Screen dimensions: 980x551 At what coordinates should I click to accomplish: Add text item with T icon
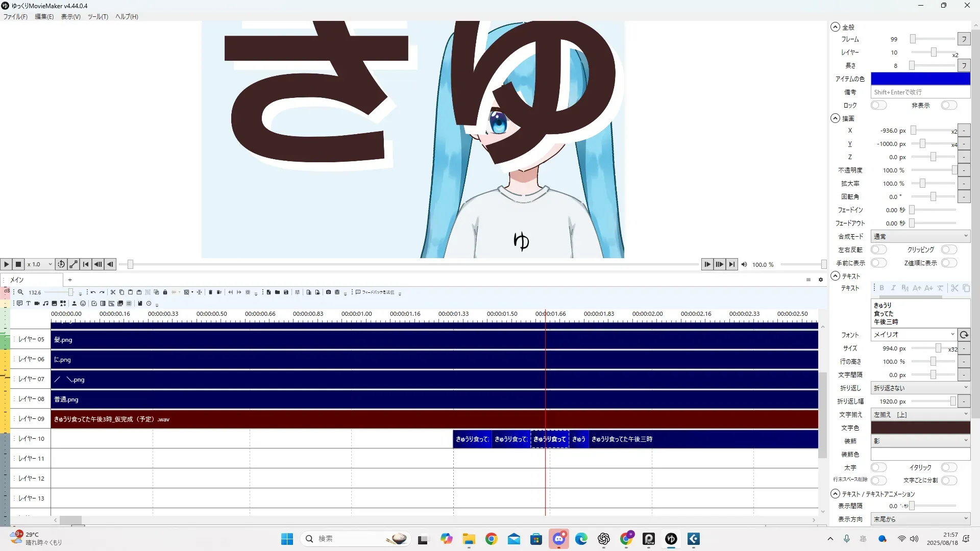[x=28, y=304]
